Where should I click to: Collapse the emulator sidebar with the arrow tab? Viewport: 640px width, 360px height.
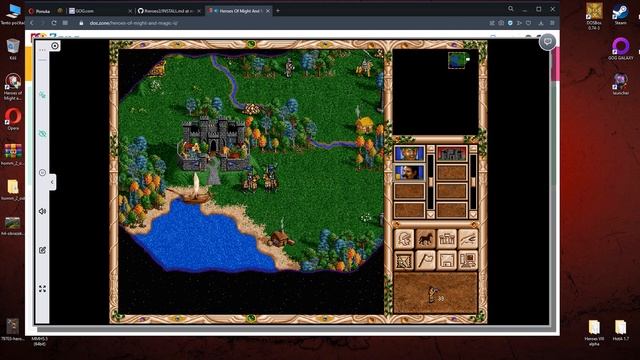[x=52, y=182]
